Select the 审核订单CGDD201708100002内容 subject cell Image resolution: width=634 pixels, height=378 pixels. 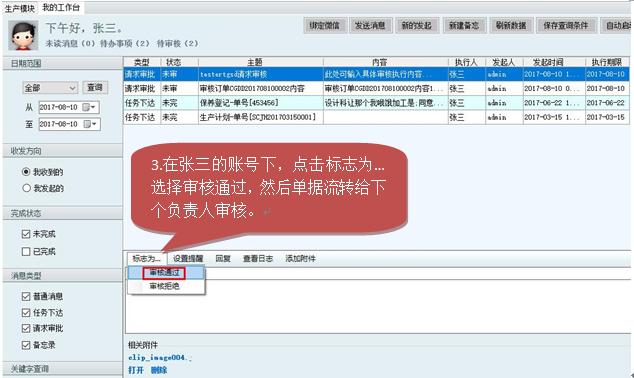[x=260, y=89]
